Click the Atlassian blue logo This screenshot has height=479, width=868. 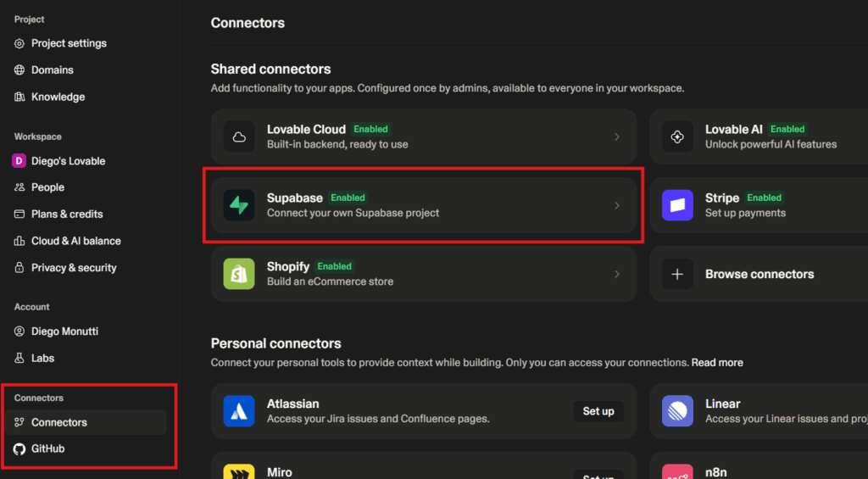pos(239,411)
